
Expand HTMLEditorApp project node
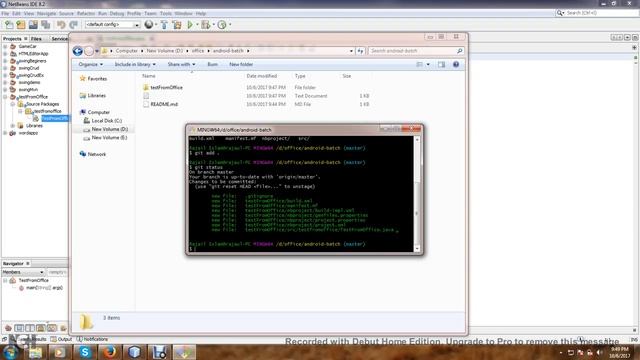pos(5,54)
